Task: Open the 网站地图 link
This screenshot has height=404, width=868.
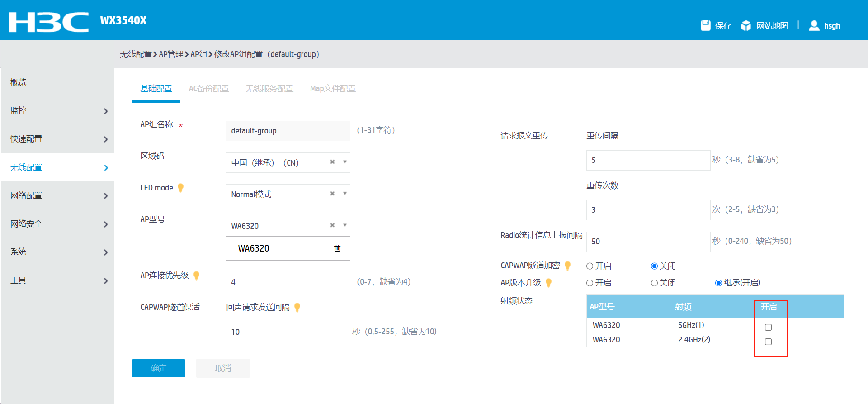Action: 772,26
